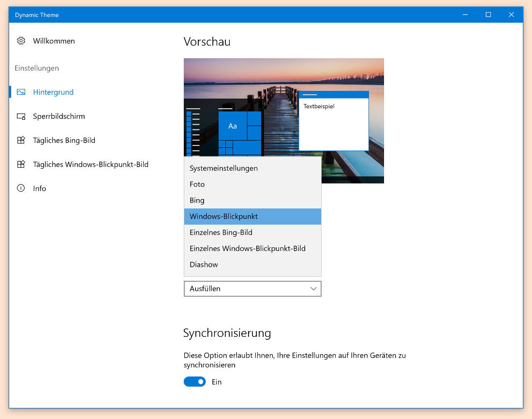Click the Info circle icon
Viewport: 532px width, 419px height.
click(21, 188)
